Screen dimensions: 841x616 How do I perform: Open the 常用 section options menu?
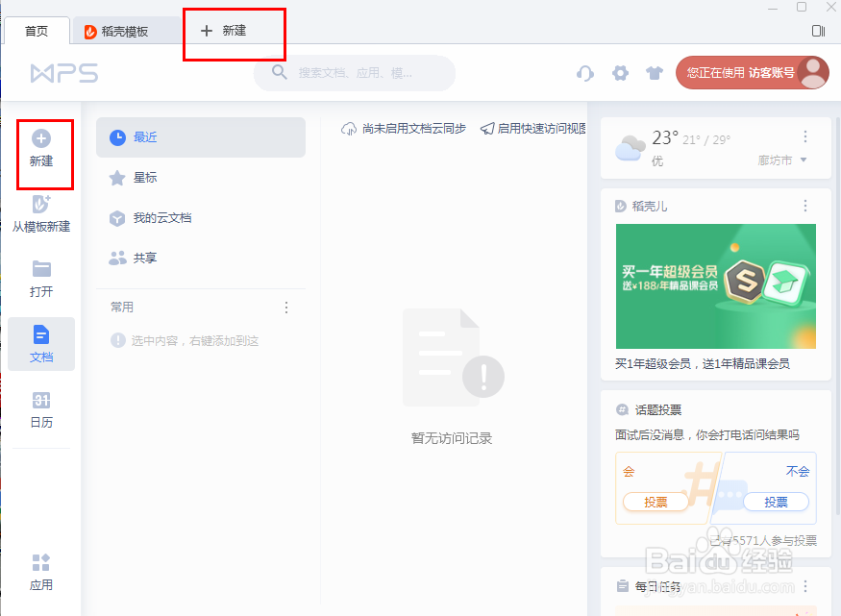[285, 307]
